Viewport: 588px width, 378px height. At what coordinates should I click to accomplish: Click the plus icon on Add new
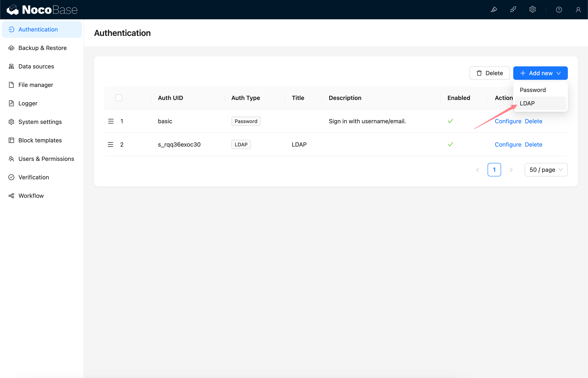pos(523,73)
